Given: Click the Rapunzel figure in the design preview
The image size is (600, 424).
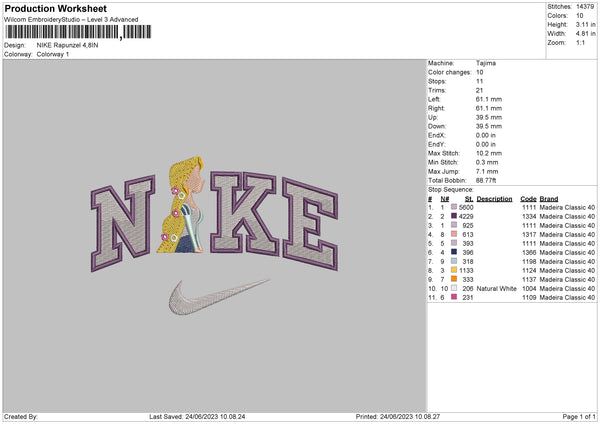Looking at the screenshot, I should click(182, 206).
